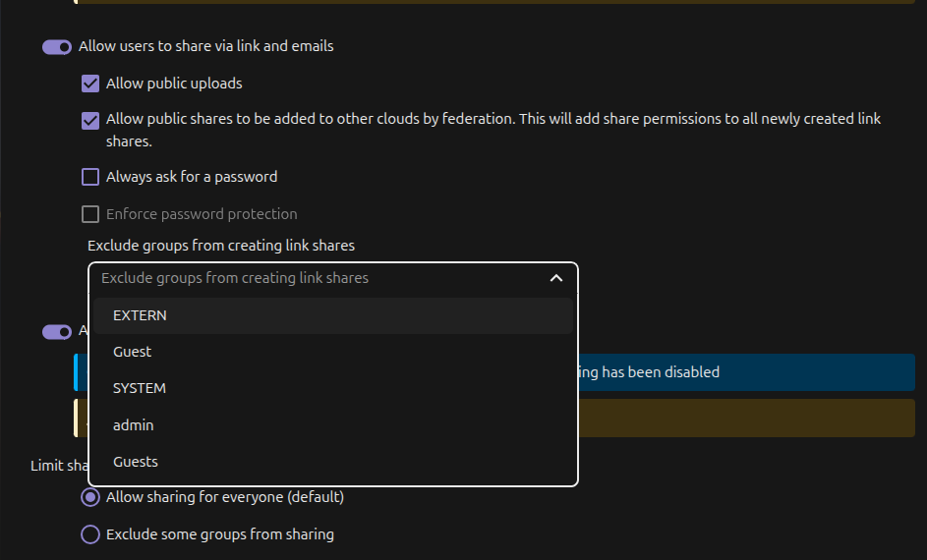Check Enforce password protection box
Image resolution: width=927 pixels, height=560 pixels.
(90, 214)
